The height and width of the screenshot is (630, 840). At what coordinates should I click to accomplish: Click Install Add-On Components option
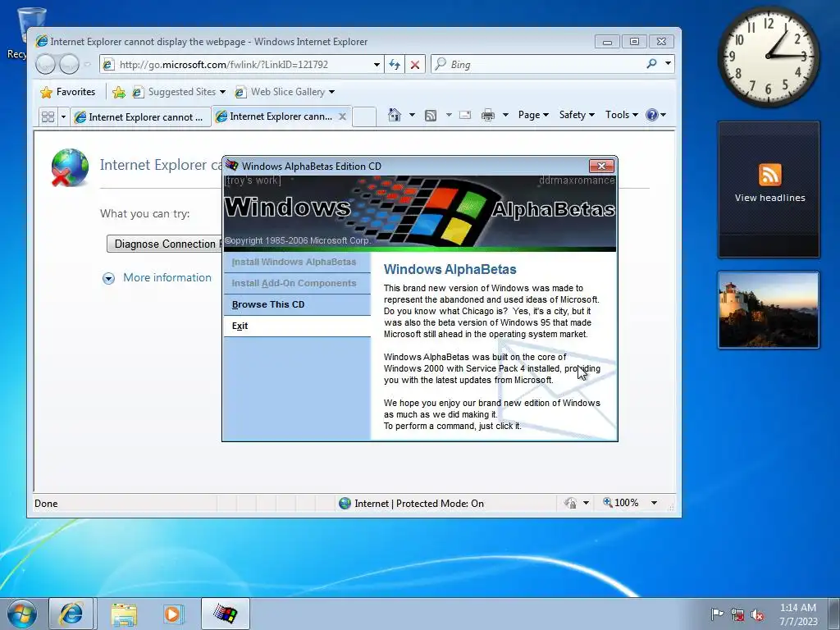point(297,283)
